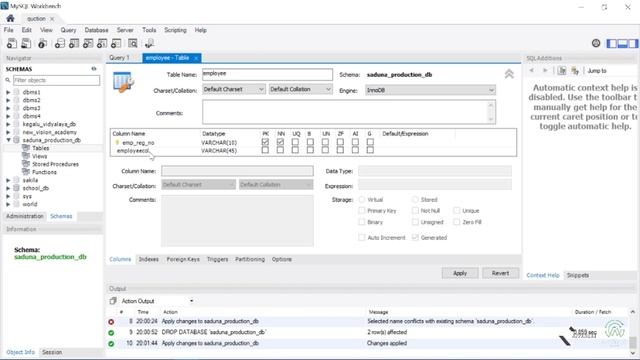
Task: Toggle the bottom output panel view icon
Action: coord(622,43)
